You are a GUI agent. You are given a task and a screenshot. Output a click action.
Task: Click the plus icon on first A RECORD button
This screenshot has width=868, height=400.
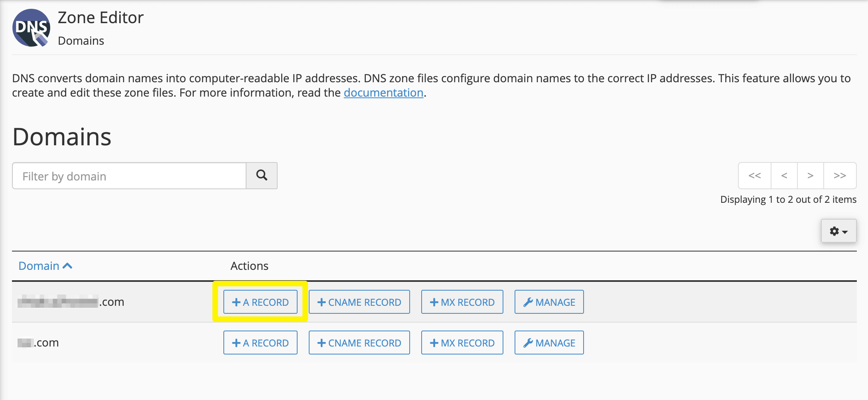(236, 302)
